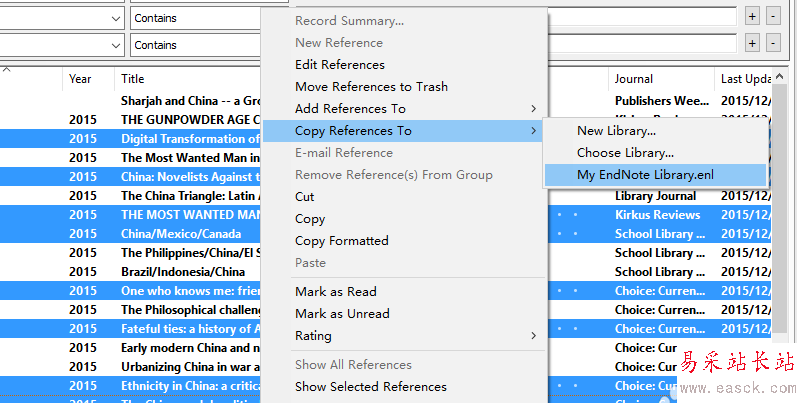The height and width of the screenshot is (403, 797).
Task: Sort the list by the Year column header
Action: pyautogui.click(x=81, y=79)
